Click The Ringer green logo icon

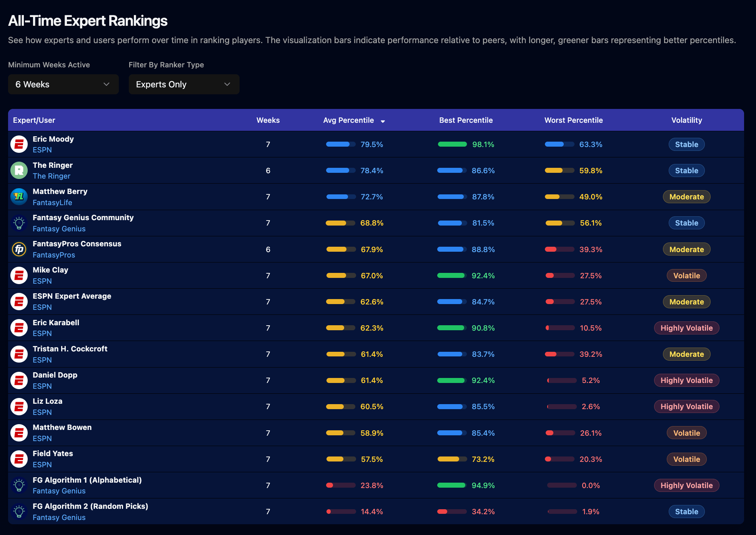coord(19,171)
